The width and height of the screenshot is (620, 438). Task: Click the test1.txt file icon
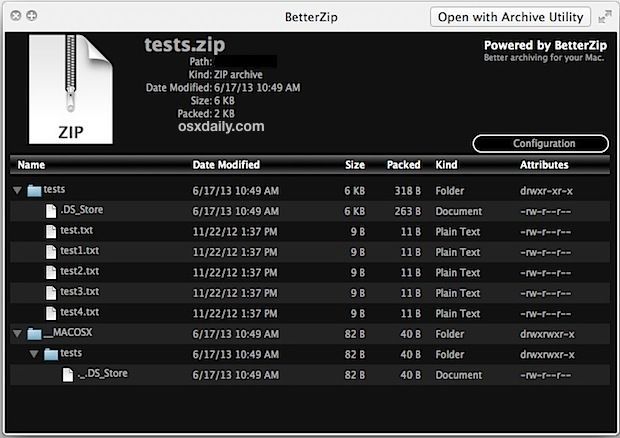click(51, 252)
